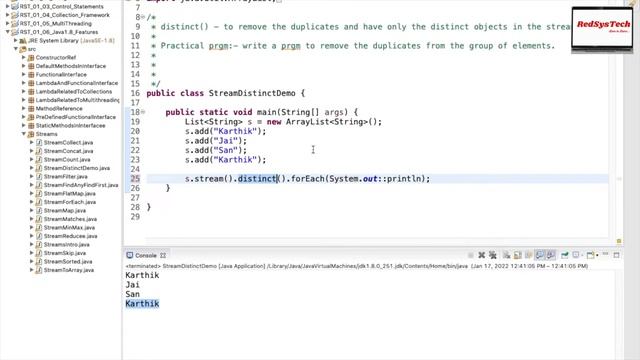Open StreamDistinctDemo.java in explorer
Image resolution: width=640 pixels, height=360 pixels.
[x=76, y=168]
